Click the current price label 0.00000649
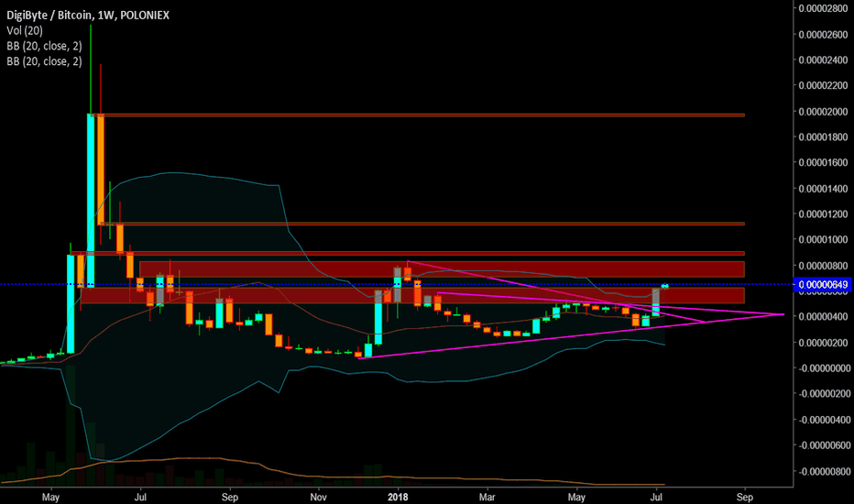The height and width of the screenshot is (504, 854). (x=823, y=284)
